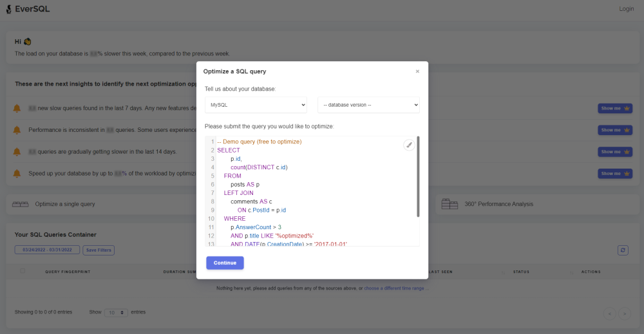Viewport: 644px width, 334px height.
Task: Click Login in the top navigation
Action: point(626,9)
